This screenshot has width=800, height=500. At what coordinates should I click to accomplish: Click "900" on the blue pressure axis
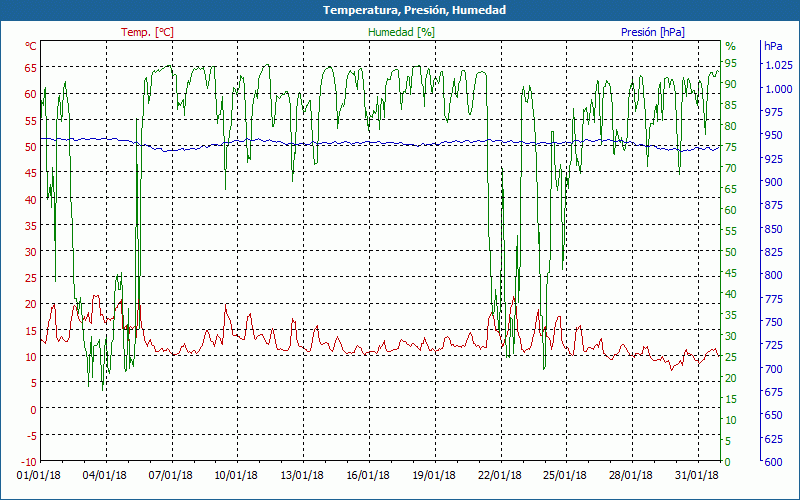[x=773, y=182]
